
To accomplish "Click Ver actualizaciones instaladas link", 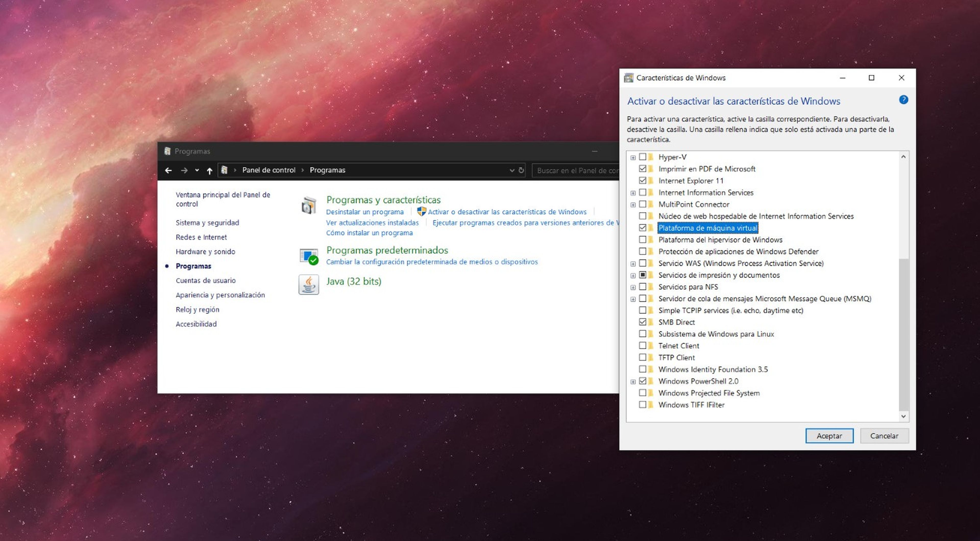I will click(x=372, y=223).
